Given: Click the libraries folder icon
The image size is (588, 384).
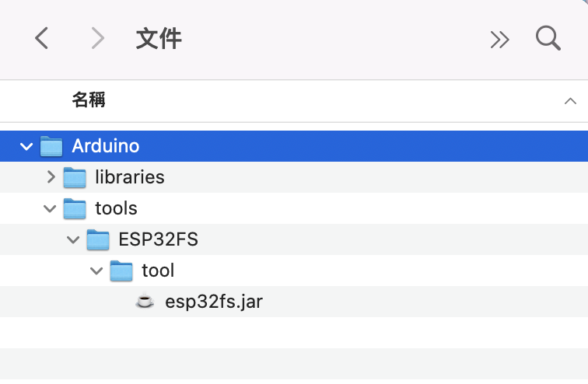Looking at the screenshot, I should tap(75, 177).
